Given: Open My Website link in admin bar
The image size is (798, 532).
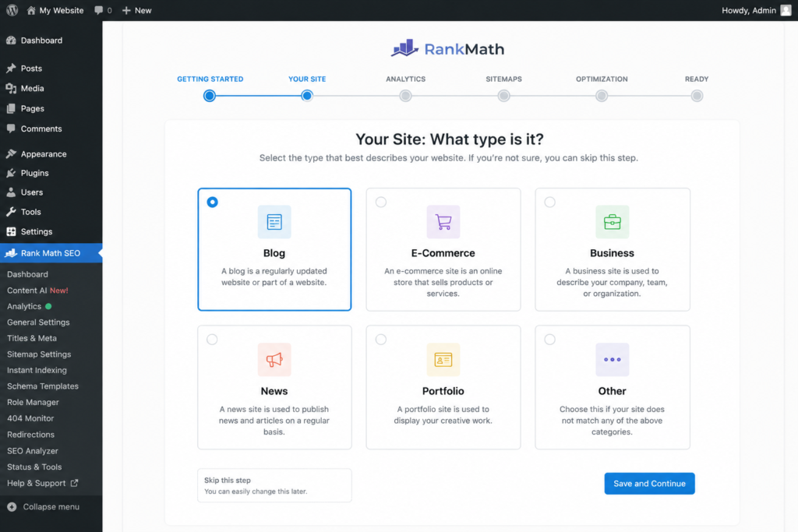Looking at the screenshot, I should click(x=61, y=10).
